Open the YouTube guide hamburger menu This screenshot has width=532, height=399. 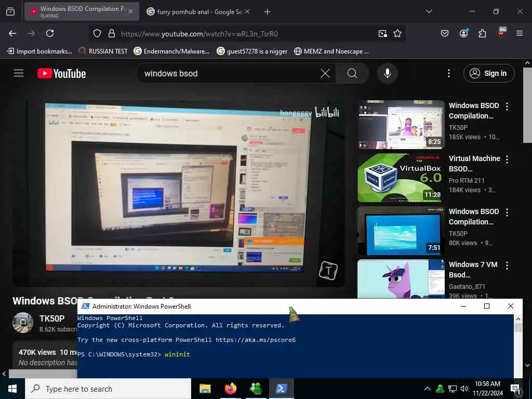click(19, 73)
